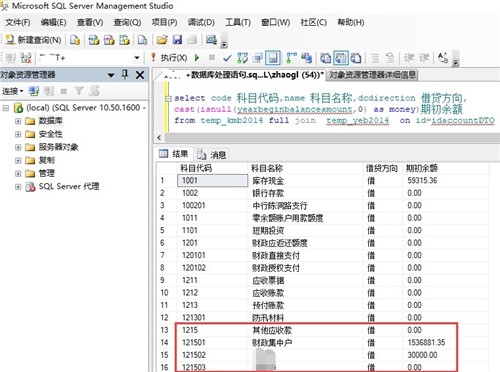The width and height of the screenshot is (500, 372).
Task: Click the Execute (执行) button
Action: 169,58
